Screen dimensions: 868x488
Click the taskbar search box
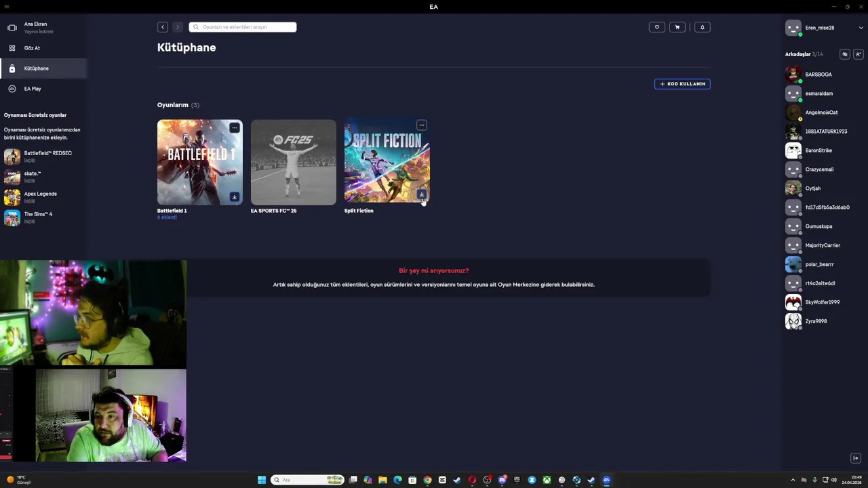(307, 480)
